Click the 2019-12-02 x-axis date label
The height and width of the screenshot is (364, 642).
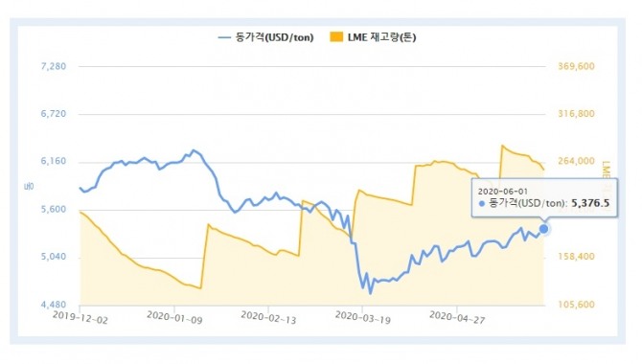coord(80,317)
